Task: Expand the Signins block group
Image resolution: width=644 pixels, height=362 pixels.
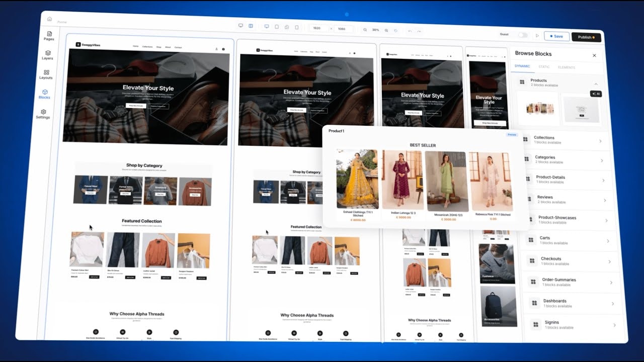Action: [x=574, y=325]
